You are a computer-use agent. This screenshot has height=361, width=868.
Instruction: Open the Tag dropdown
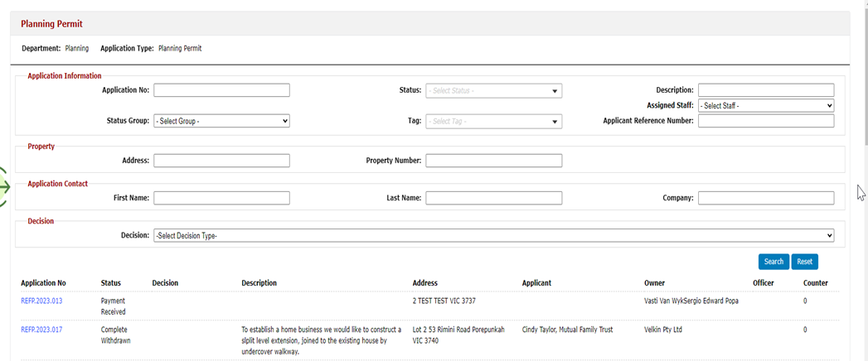pyautogui.click(x=494, y=121)
